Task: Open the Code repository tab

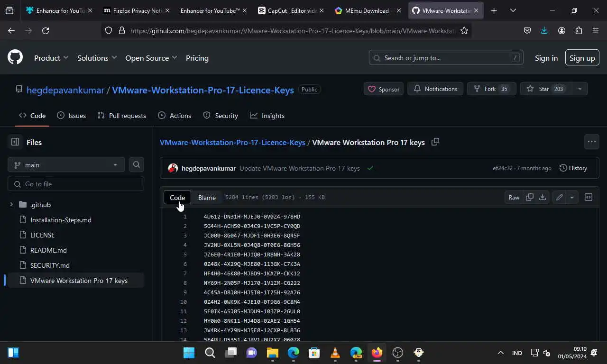Action: 32,116
